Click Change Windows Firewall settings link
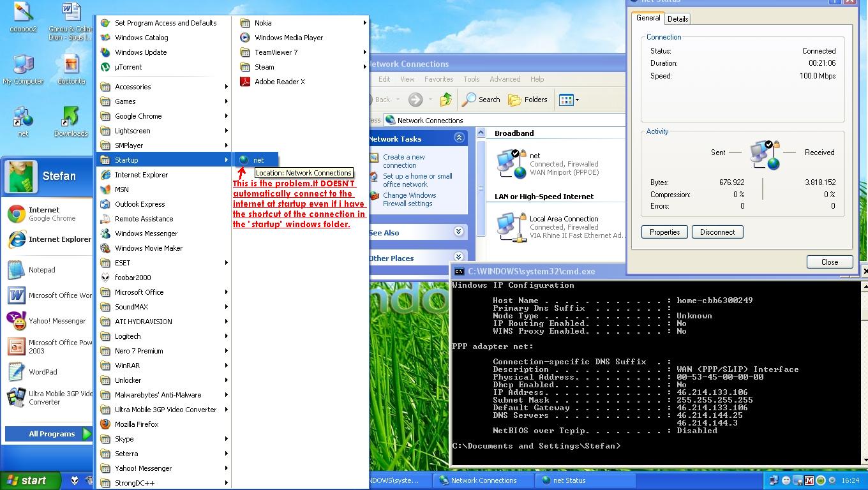This screenshot has width=868, height=490. point(410,199)
